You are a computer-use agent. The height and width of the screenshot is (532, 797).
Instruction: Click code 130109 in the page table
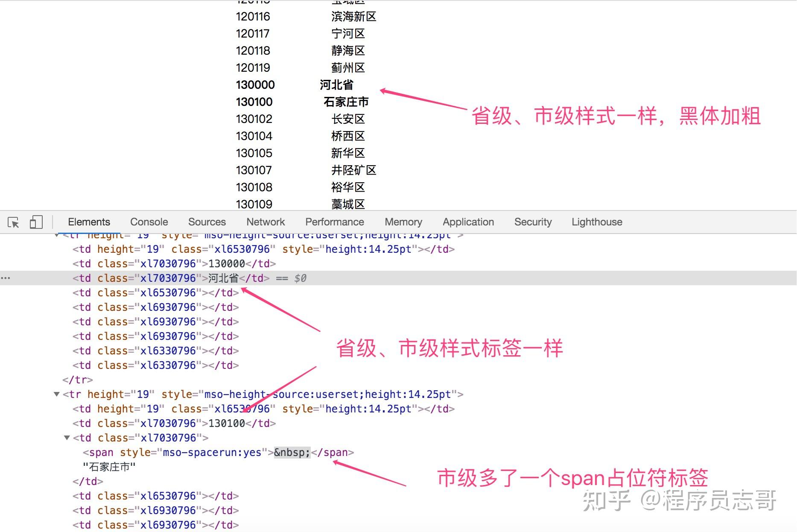pyautogui.click(x=254, y=204)
